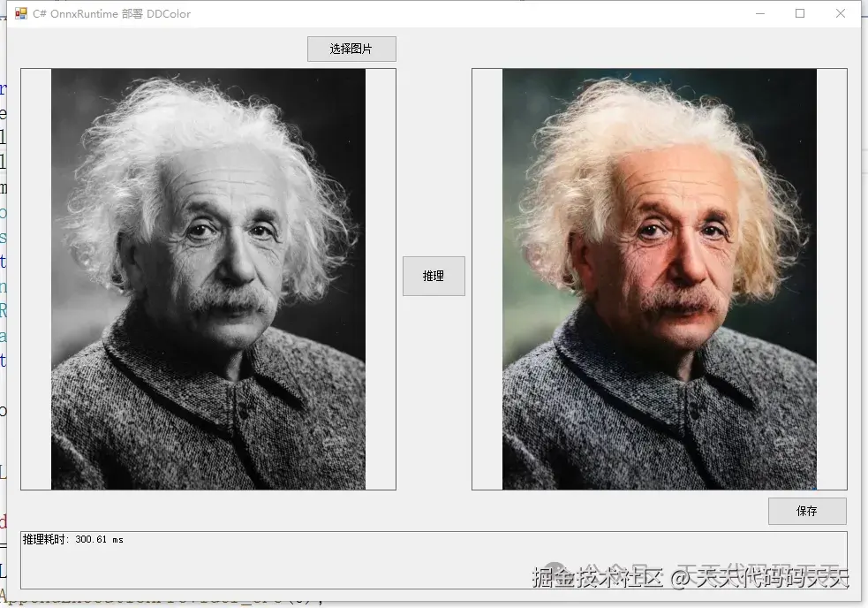The image size is (868, 608).
Task: Click 保存 to save the colorized result
Action: tap(806, 511)
